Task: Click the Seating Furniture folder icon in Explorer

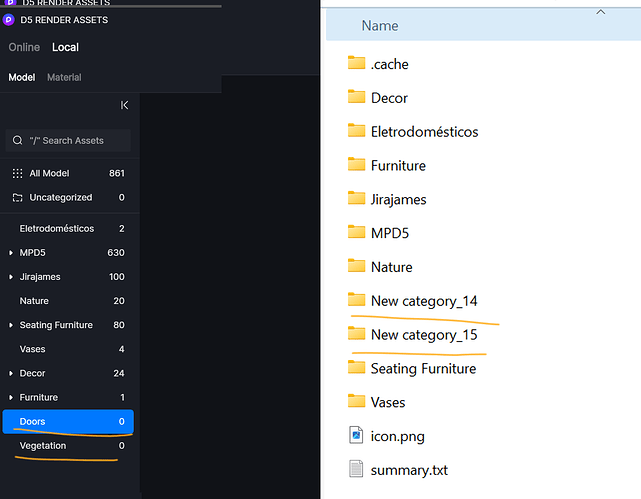Action: coord(356,367)
